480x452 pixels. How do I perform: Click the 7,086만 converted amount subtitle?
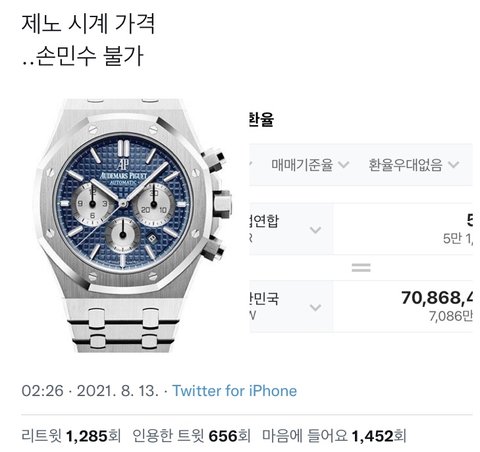pos(451,316)
